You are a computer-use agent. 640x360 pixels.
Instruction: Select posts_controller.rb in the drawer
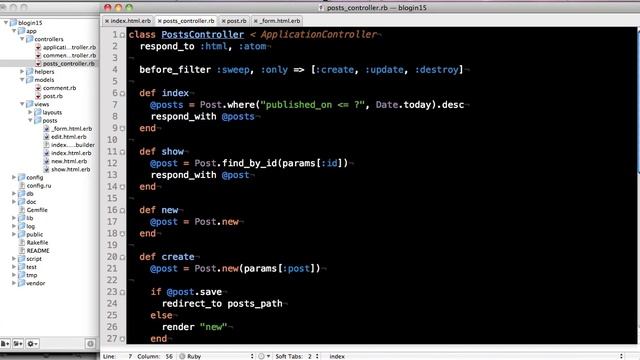(x=69, y=64)
